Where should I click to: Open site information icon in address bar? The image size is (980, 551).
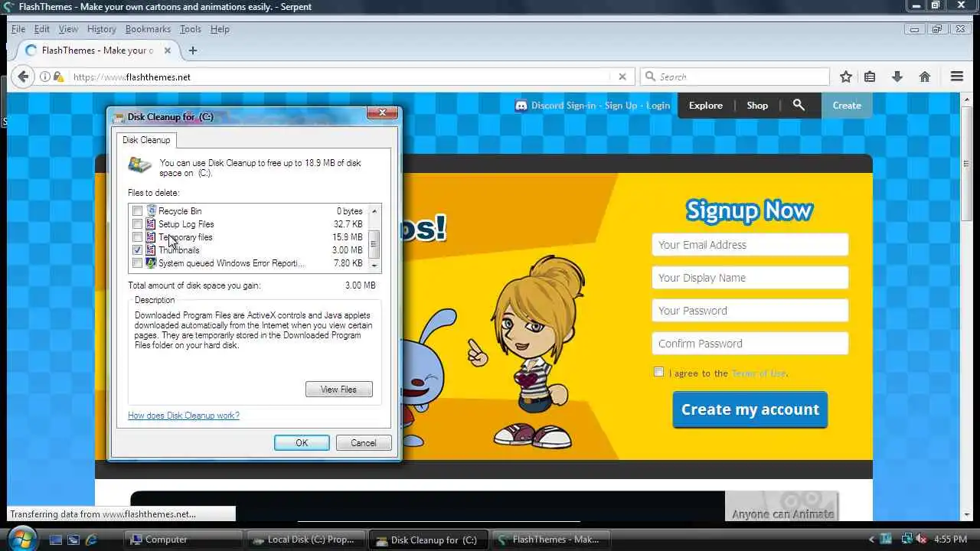click(x=44, y=77)
